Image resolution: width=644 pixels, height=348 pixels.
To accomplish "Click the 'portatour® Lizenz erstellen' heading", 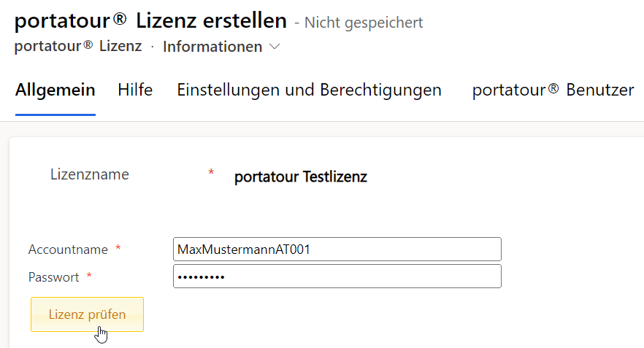I will (150, 21).
